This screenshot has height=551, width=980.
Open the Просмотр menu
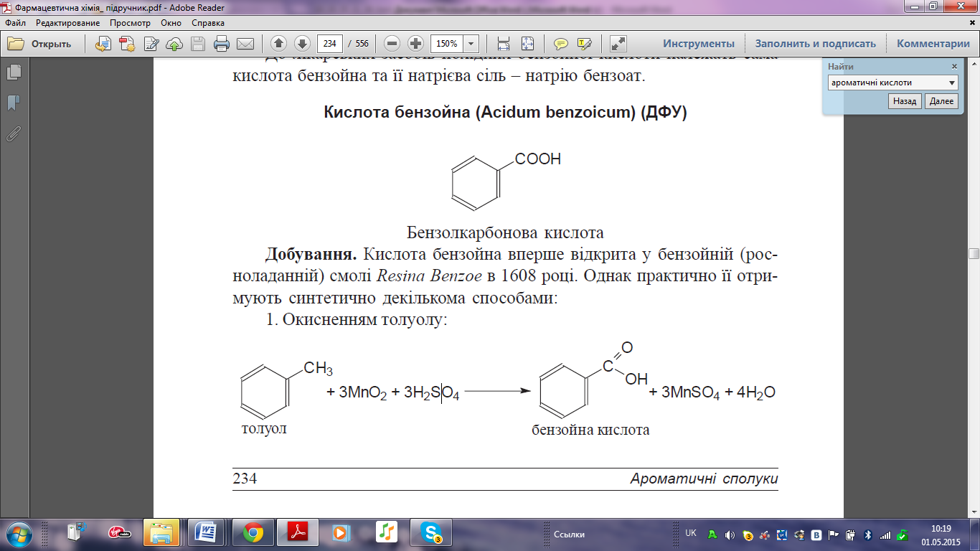click(x=130, y=23)
